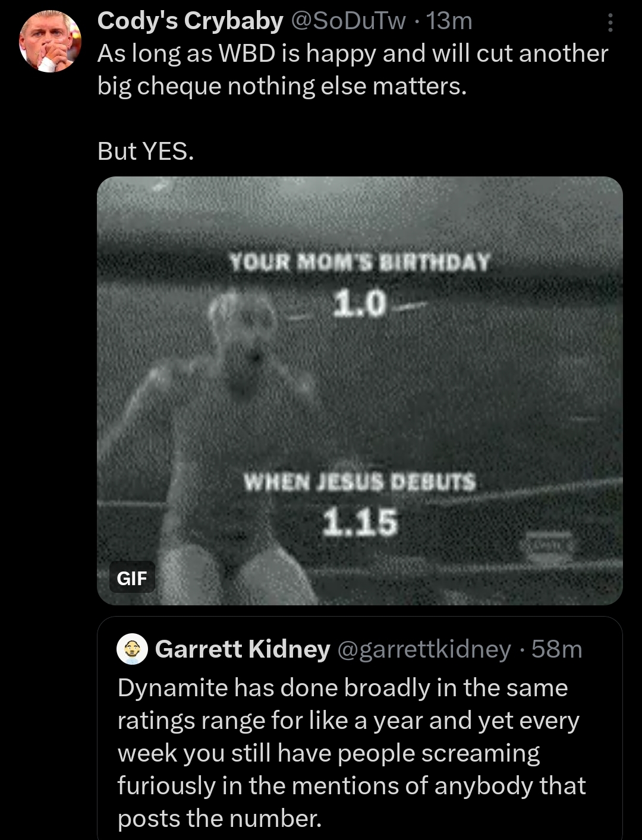This screenshot has height=840, width=642.
Task: Tap the 'WHEN JESUS DEBUTS' caption in GIF
Action: [x=360, y=482]
